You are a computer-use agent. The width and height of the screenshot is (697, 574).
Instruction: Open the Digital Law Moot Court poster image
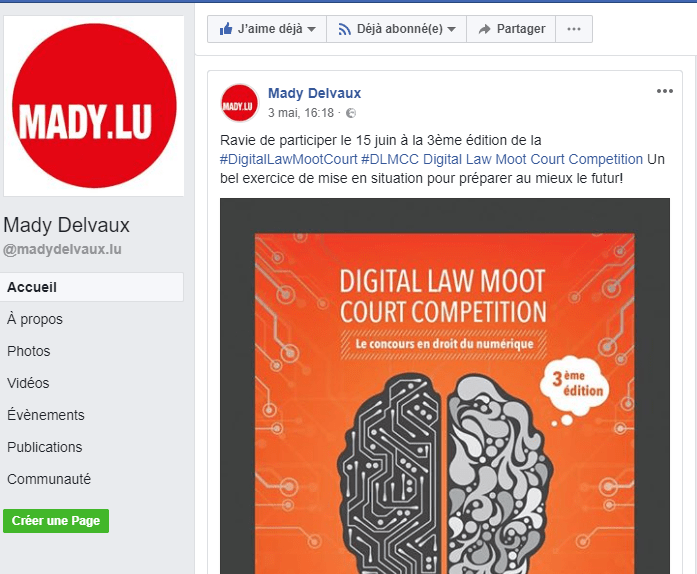445,386
